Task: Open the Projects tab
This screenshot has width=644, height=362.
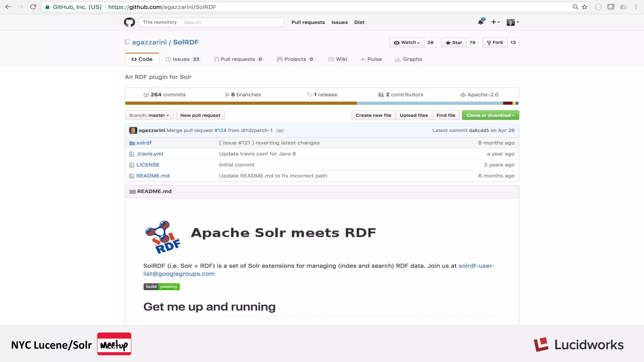Action: point(295,59)
